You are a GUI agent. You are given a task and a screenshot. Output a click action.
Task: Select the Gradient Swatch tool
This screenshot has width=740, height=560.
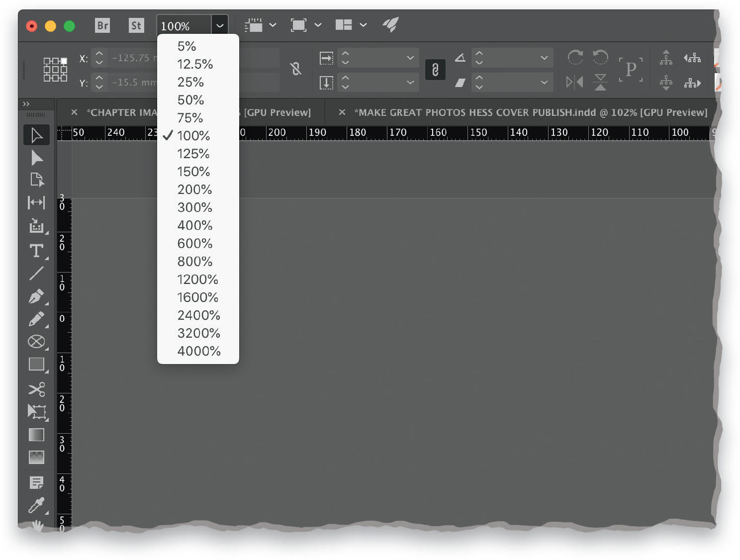[36, 435]
